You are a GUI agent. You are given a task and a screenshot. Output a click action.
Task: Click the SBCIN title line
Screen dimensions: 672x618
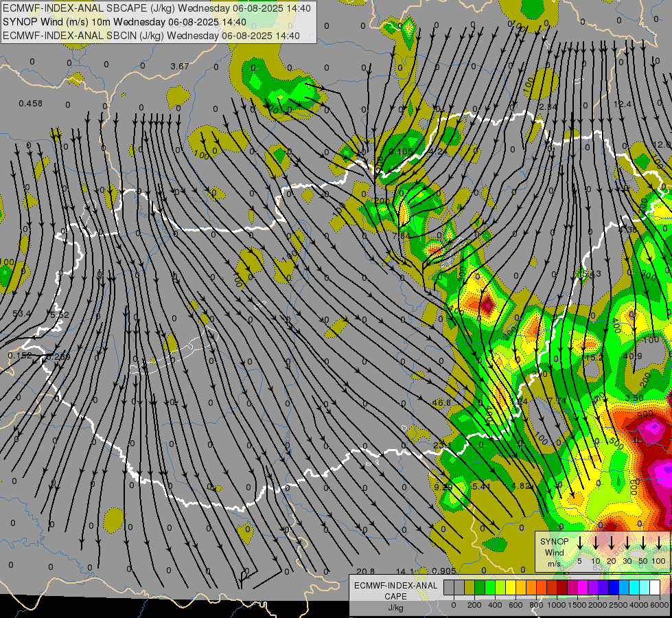click(151, 36)
